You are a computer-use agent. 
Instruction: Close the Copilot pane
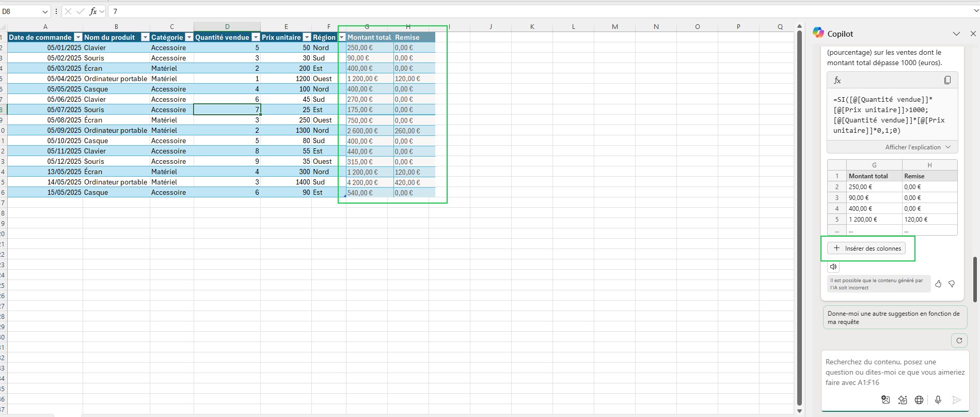tap(973, 34)
